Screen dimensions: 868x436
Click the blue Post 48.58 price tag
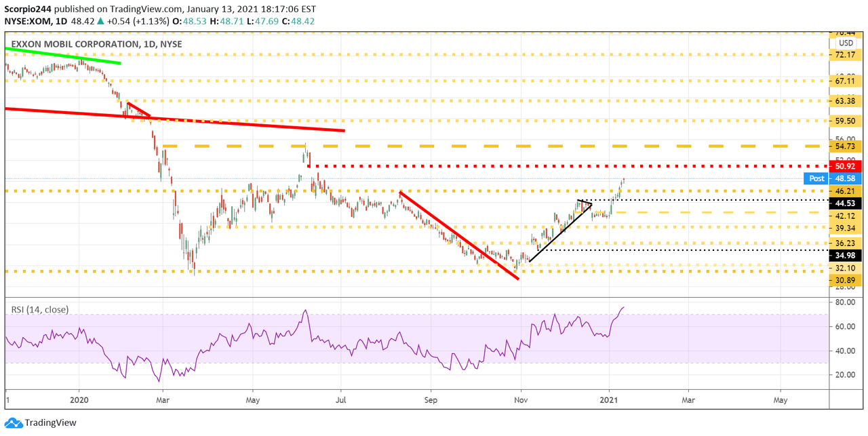[x=833, y=178]
